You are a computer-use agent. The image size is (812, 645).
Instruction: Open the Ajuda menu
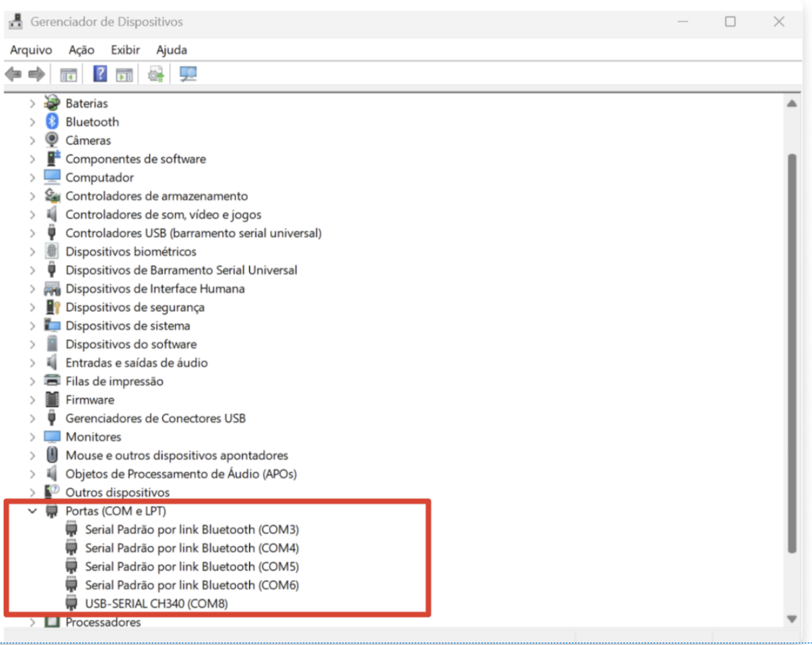point(172,50)
